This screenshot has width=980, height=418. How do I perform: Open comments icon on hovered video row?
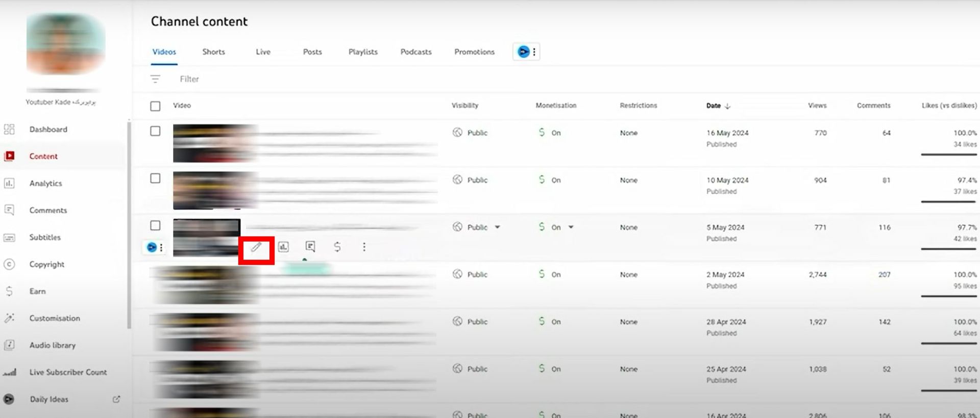click(x=310, y=247)
